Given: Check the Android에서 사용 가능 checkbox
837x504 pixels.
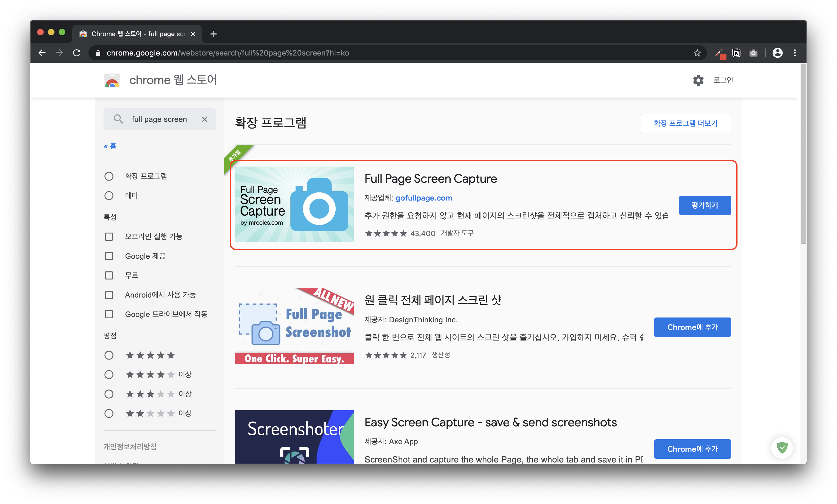Looking at the screenshot, I should [109, 295].
